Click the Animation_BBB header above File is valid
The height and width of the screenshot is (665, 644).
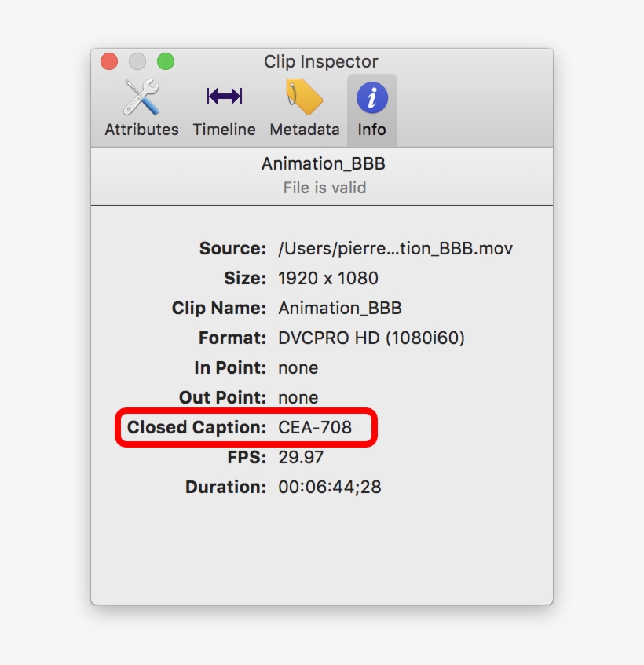pos(323,164)
